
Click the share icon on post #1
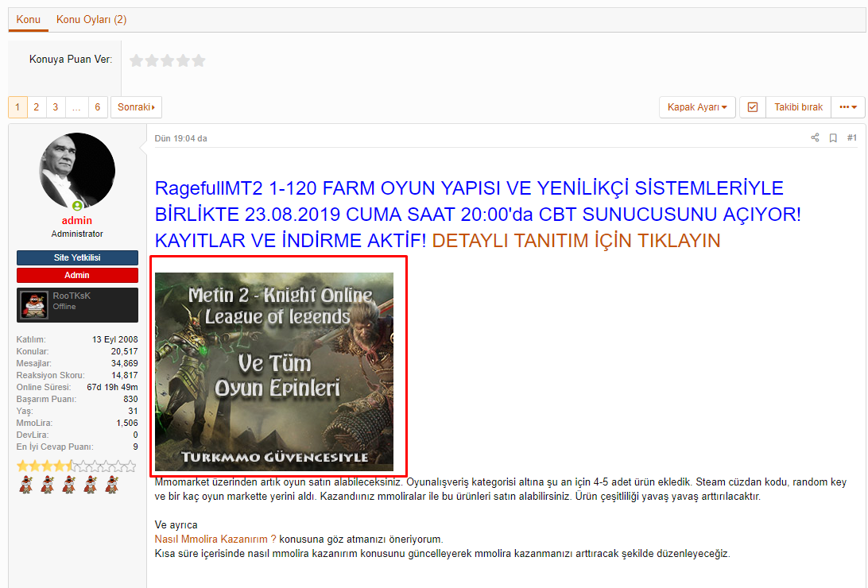point(815,138)
